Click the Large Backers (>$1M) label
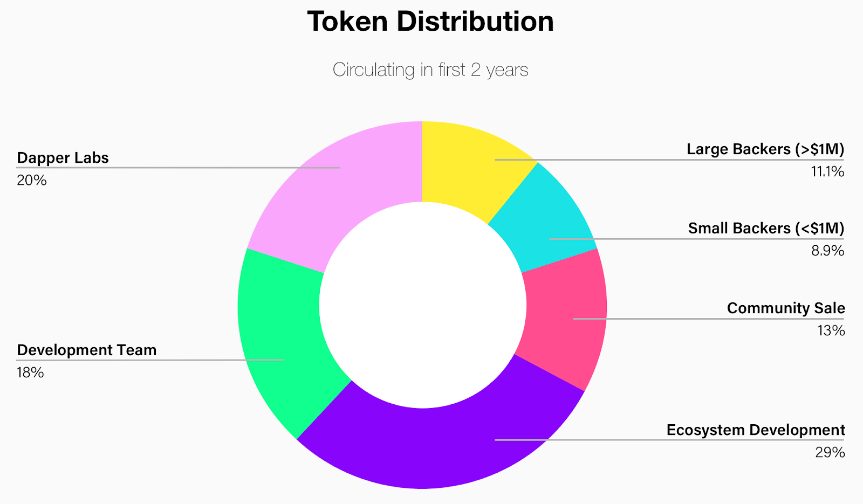 pyautogui.click(x=765, y=149)
